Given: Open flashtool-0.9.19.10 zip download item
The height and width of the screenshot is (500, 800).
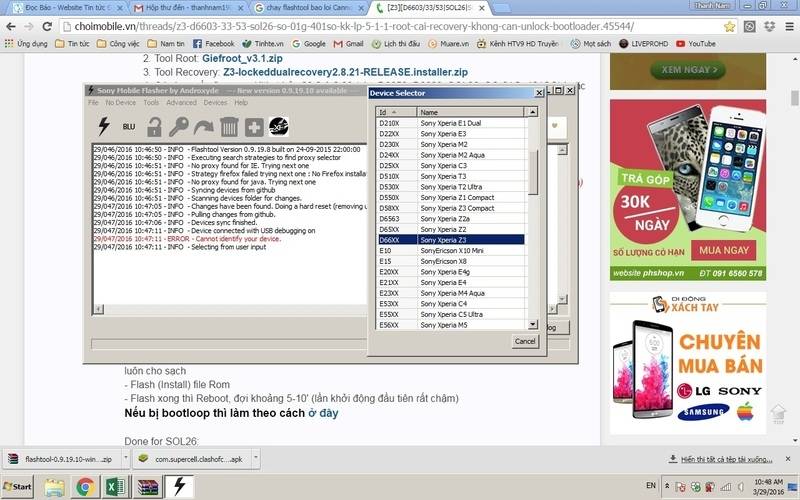Looking at the screenshot, I should (62, 459).
